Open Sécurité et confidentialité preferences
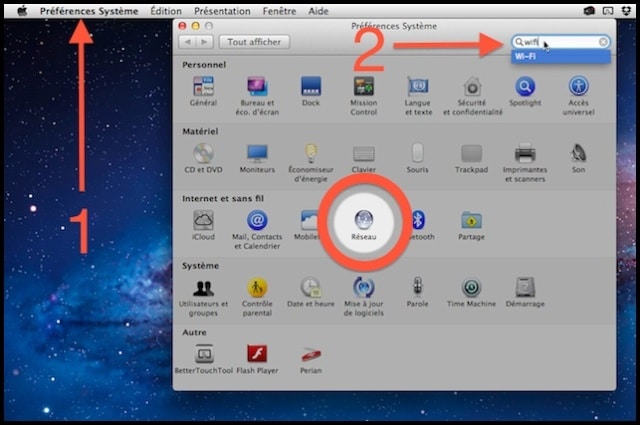 pyautogui.click(x=472, y=96)
